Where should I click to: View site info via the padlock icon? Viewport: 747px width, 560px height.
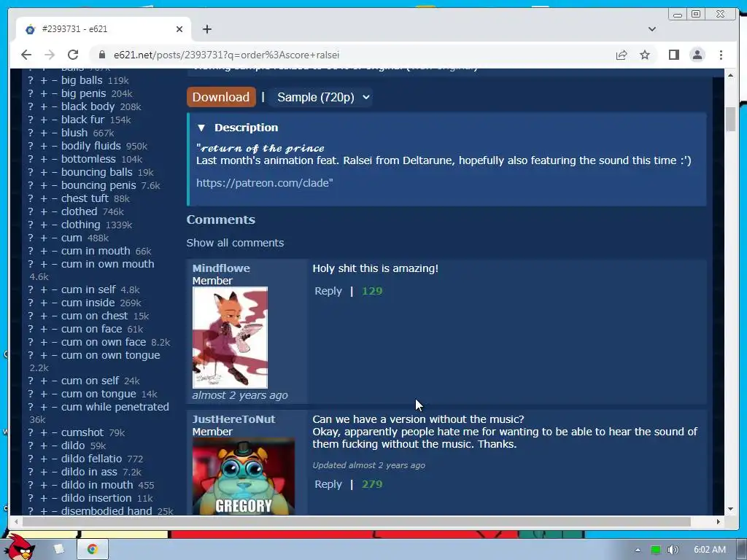pos(102,55)
